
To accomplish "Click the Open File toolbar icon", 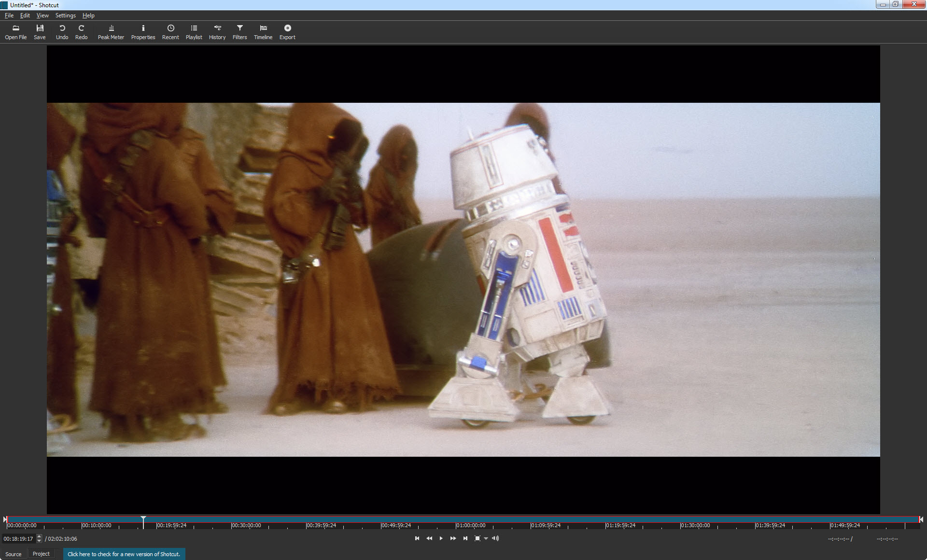I will pyautogui.click(x=15, y=32).
